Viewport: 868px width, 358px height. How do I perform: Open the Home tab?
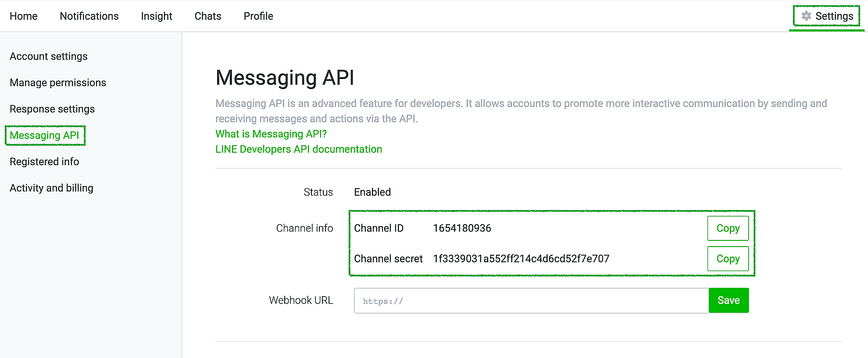click(24, 16)
